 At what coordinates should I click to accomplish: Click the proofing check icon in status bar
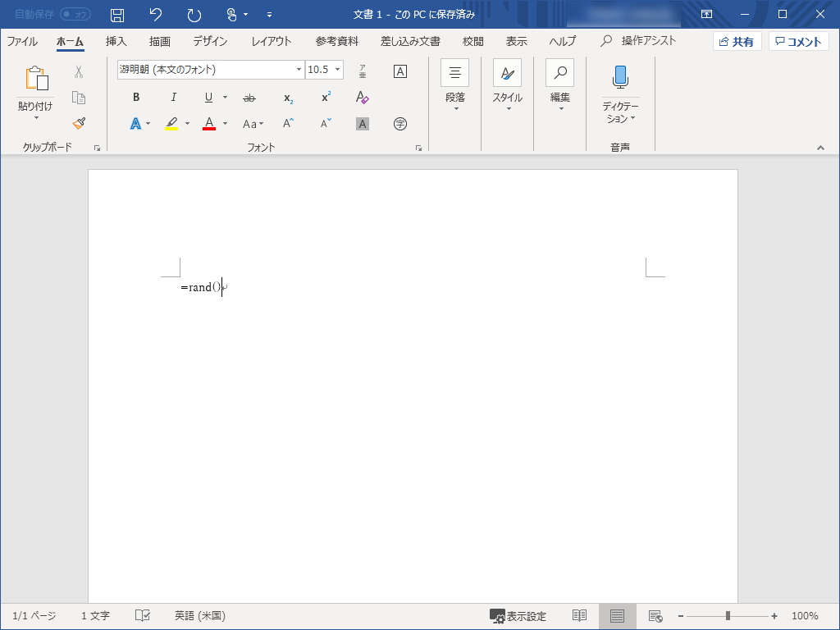tap(143, 615)
